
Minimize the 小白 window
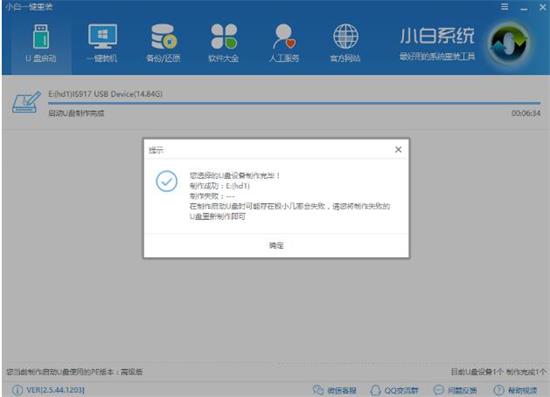pos(524,8)
